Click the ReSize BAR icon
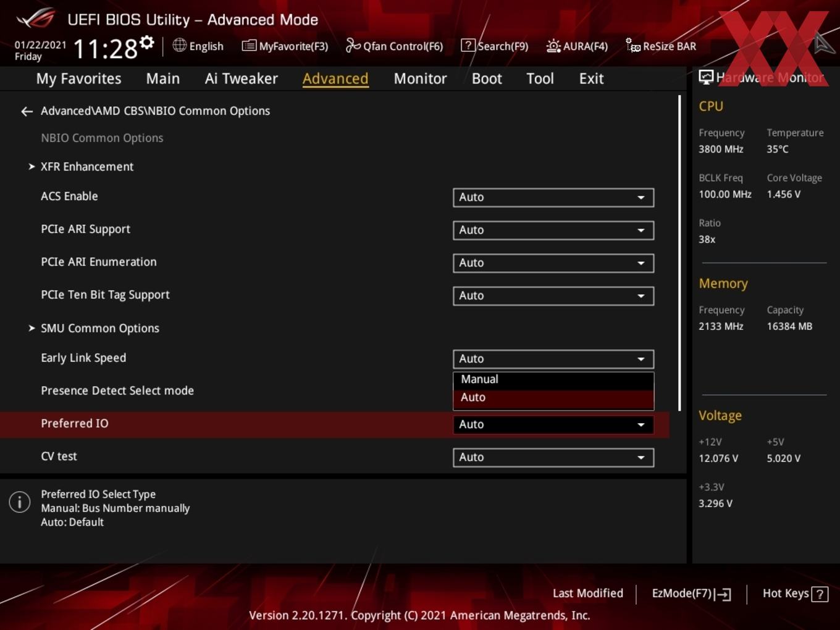840x630 pixels. click(633, 45)
